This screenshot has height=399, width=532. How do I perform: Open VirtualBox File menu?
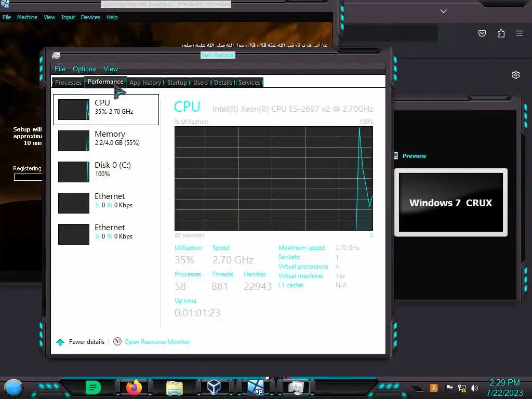point(7,17)
